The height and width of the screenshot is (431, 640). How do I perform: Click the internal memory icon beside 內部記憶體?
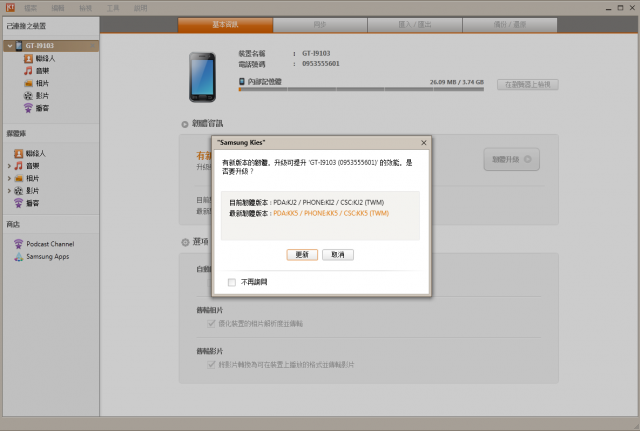(242, 82)
